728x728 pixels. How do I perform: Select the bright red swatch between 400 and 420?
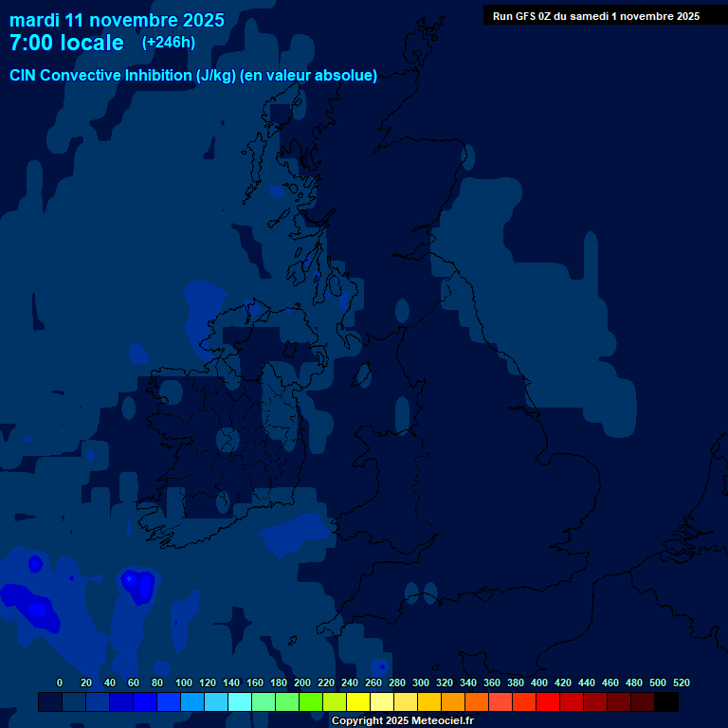[547, 702]
